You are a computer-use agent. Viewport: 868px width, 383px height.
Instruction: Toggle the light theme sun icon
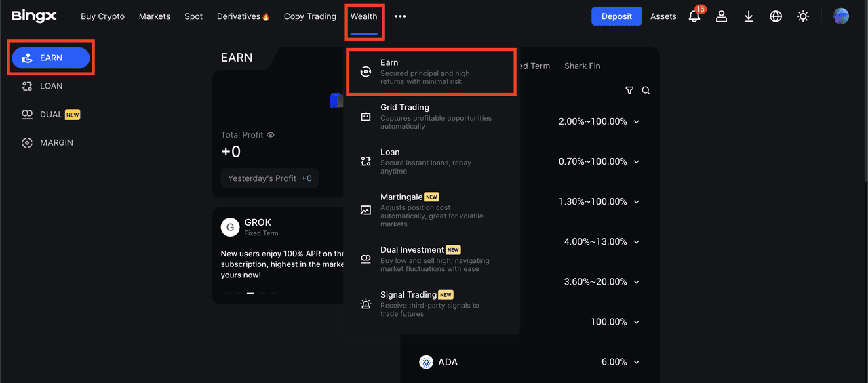[803, 16]
